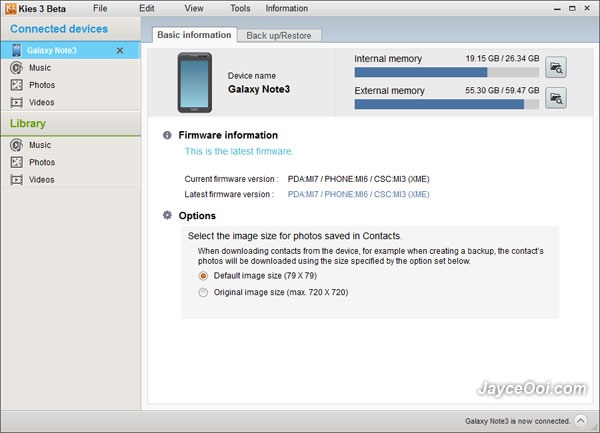Open Videos label in Library

pos(42,179)
